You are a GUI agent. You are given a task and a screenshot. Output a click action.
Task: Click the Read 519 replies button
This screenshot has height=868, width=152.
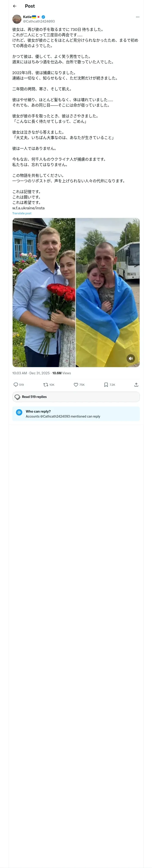76,397
